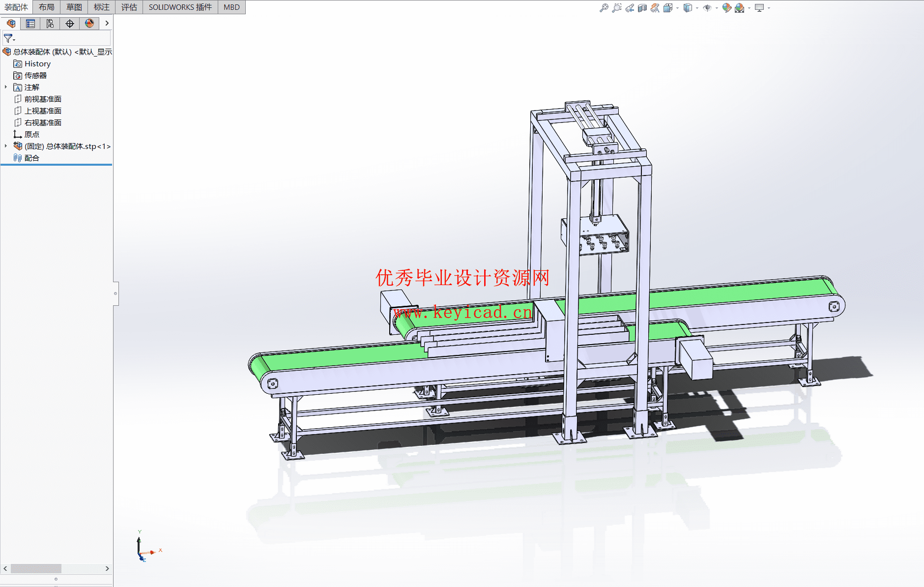The height and width of the screenshot is (587, 924).
Task: Click Apply Scene icon
Action: tap(739, 8)
